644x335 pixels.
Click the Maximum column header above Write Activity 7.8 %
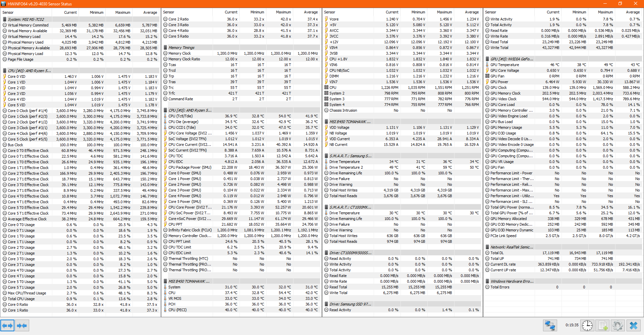pyautogui.click(x=602, y=12)
